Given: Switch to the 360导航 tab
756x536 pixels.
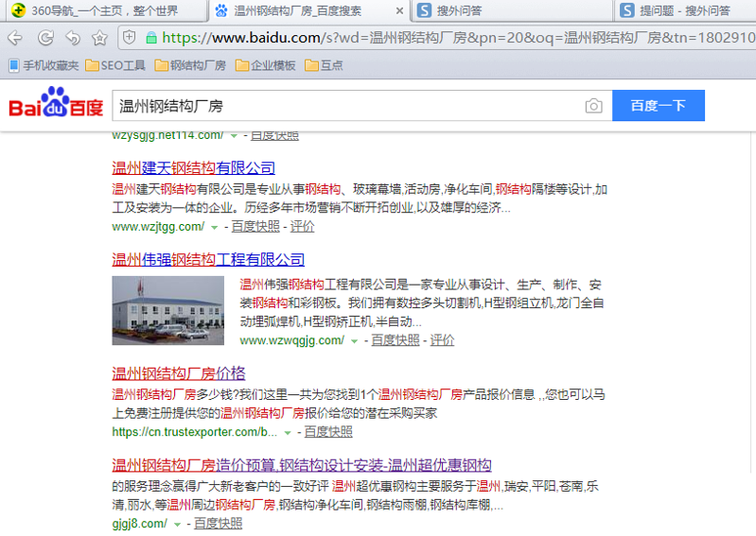Looking at the screenshot, I should click(105, 10).
